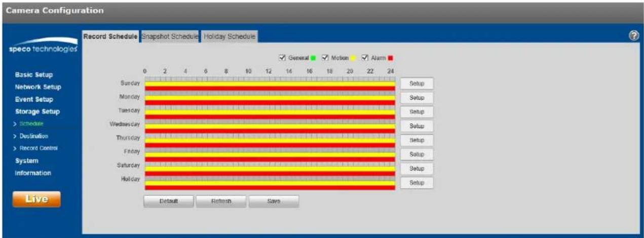
Task: Open Setup for Thursday
Action: (416, 140)
